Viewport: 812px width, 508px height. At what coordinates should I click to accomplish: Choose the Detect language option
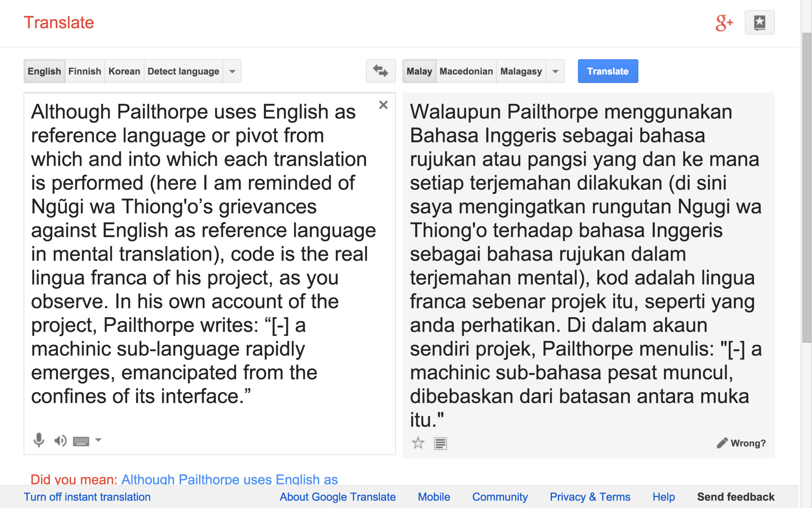183,71
